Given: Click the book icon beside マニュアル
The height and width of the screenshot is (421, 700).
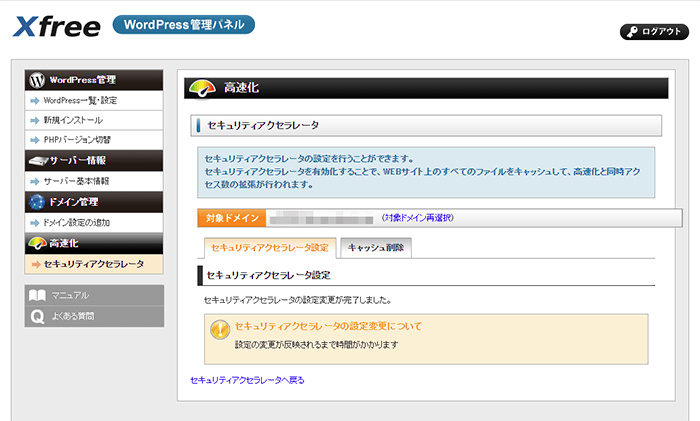Looking at the screenshot, I should click(x=37, y=296).
